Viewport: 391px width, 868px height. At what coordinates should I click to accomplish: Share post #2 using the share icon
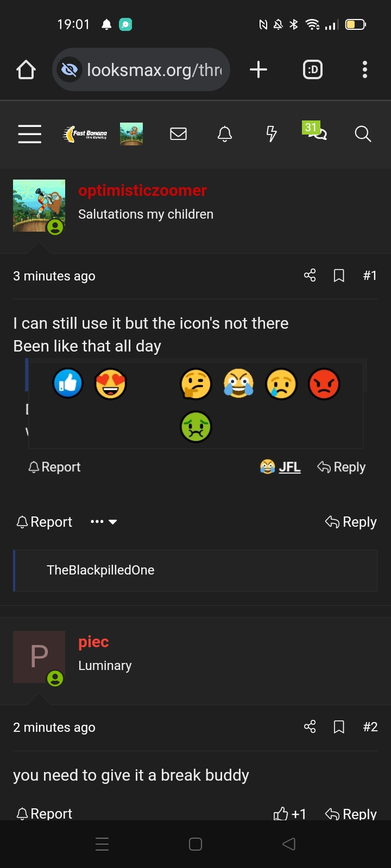tap(310, 727)
